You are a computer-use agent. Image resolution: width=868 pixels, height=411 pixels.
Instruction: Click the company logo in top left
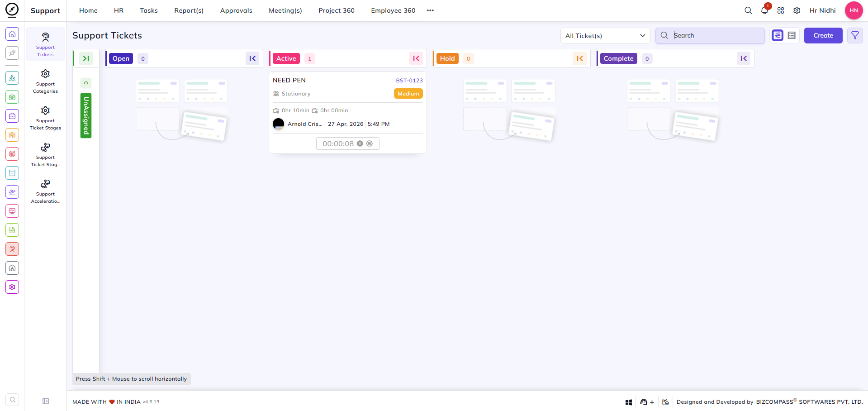coord(12,10)
